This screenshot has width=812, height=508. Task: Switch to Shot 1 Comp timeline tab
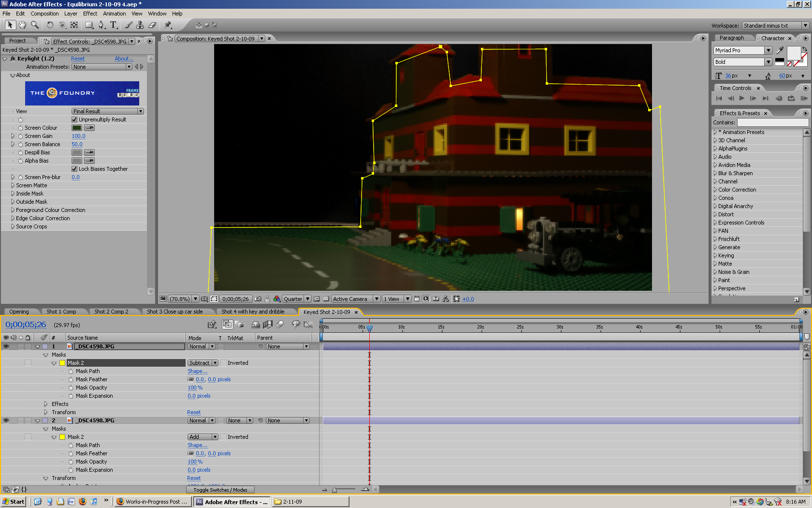(x=61, y=312)
